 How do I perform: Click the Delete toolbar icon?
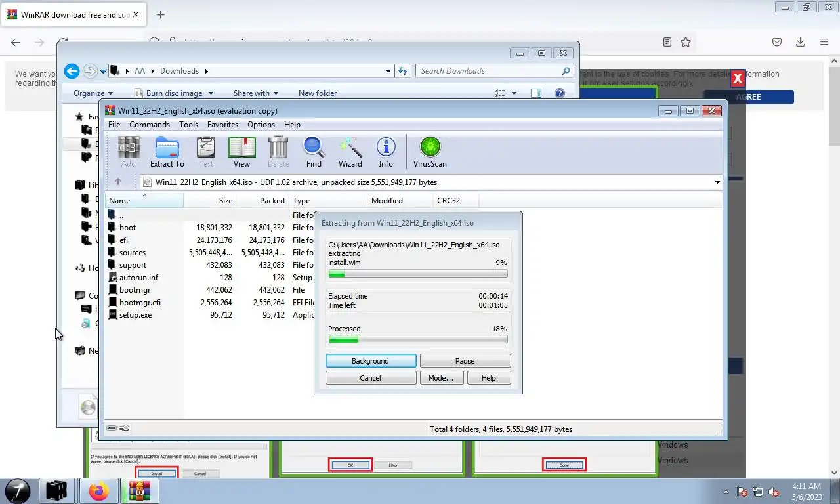(278, 152)
